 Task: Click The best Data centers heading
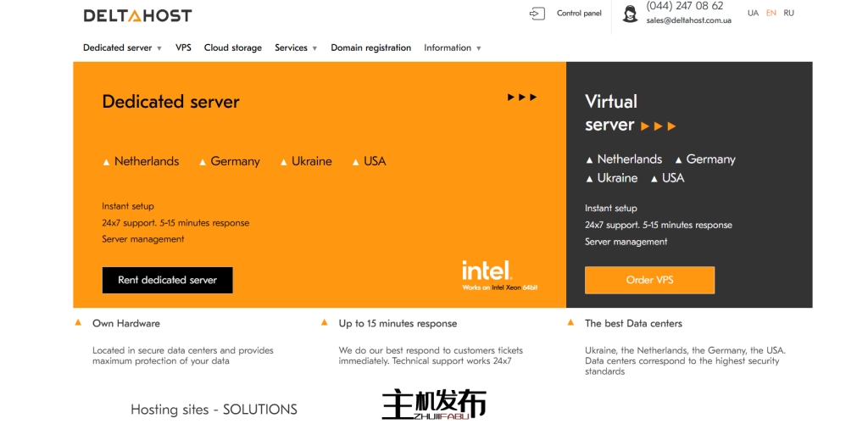click(x=633, y=324)
